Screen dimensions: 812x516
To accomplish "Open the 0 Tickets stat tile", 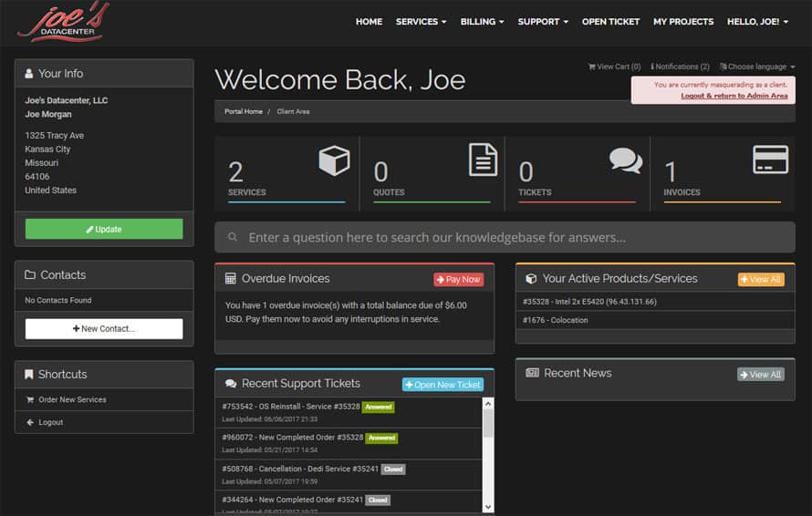I will (577, 174).
